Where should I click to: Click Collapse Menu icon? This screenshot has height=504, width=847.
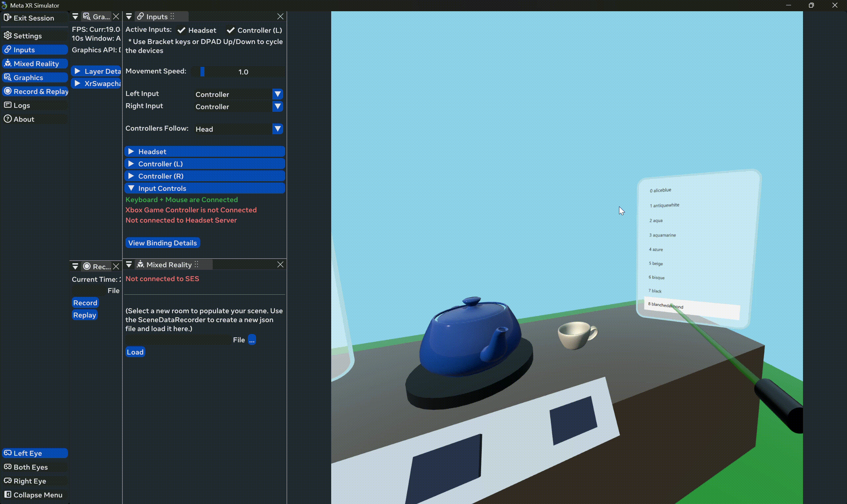[x=8, y=495]
